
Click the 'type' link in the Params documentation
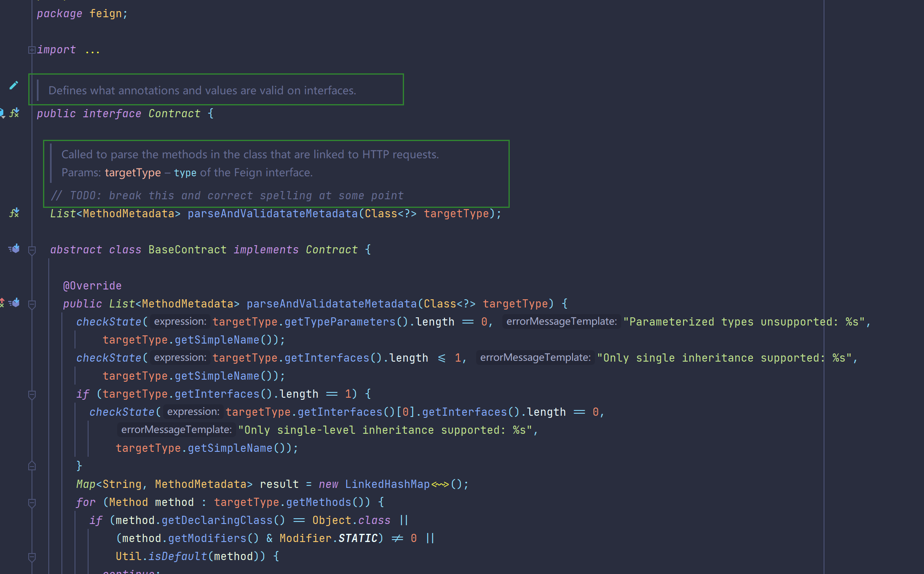coord(185,172)
